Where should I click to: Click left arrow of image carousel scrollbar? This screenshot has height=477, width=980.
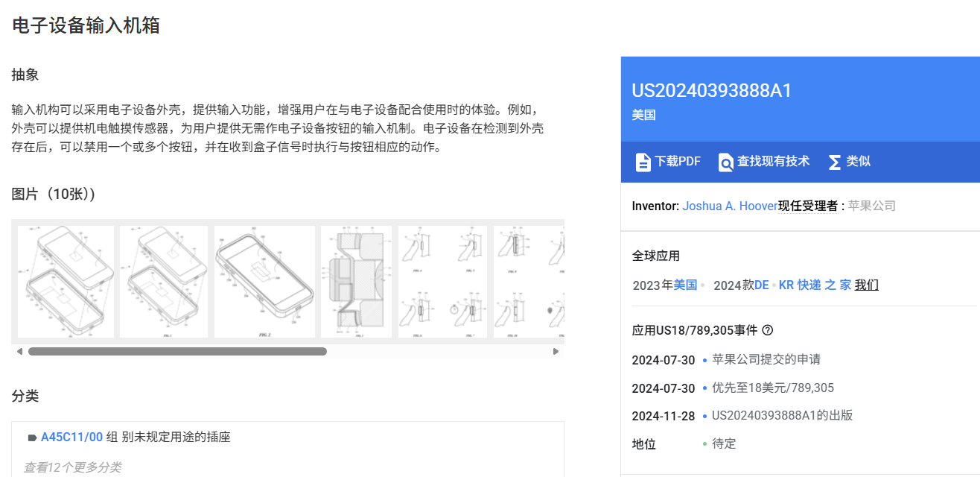coord(19,351)
